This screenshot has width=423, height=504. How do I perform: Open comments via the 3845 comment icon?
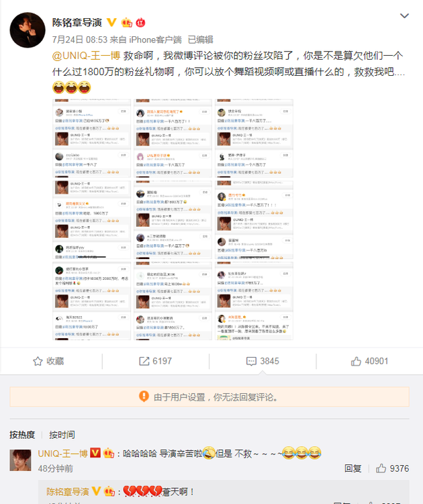263,361
